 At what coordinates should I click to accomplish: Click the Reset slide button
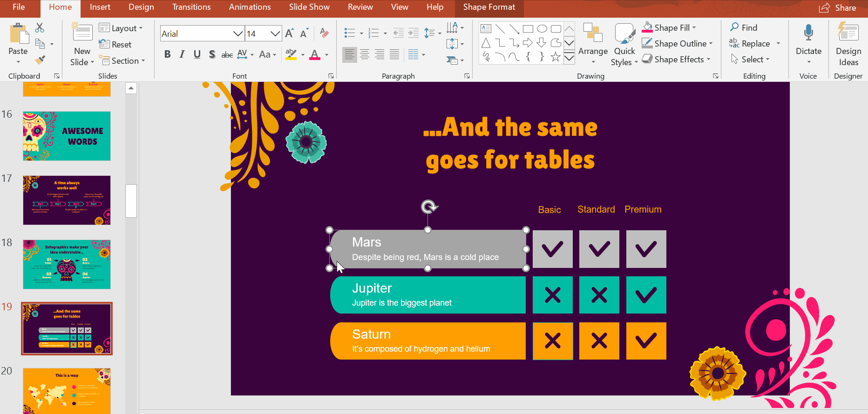point(115,44)
